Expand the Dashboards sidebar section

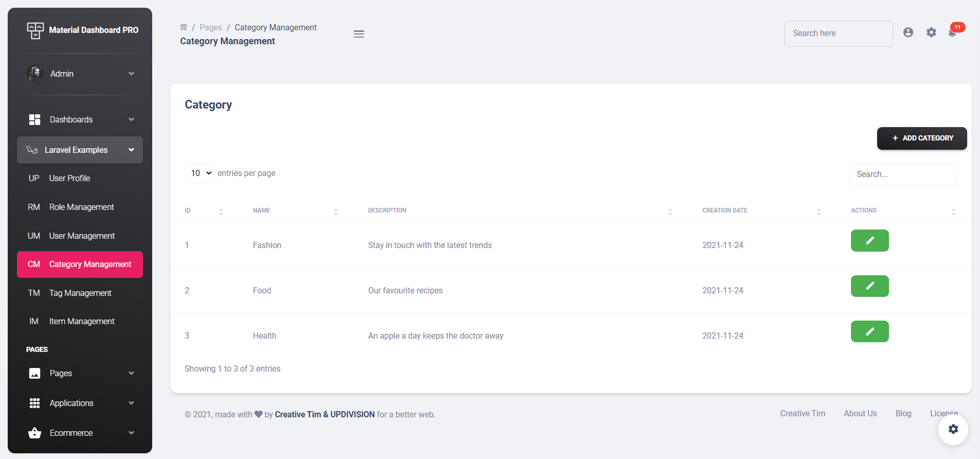click(x=80, y=119)
